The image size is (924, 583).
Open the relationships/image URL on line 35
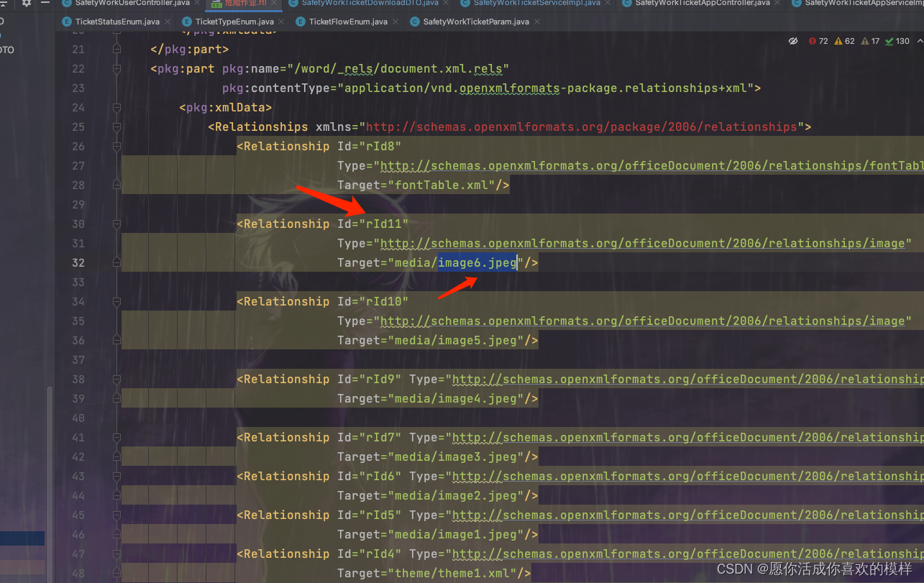pyautogui.click(x=642, y=321)
